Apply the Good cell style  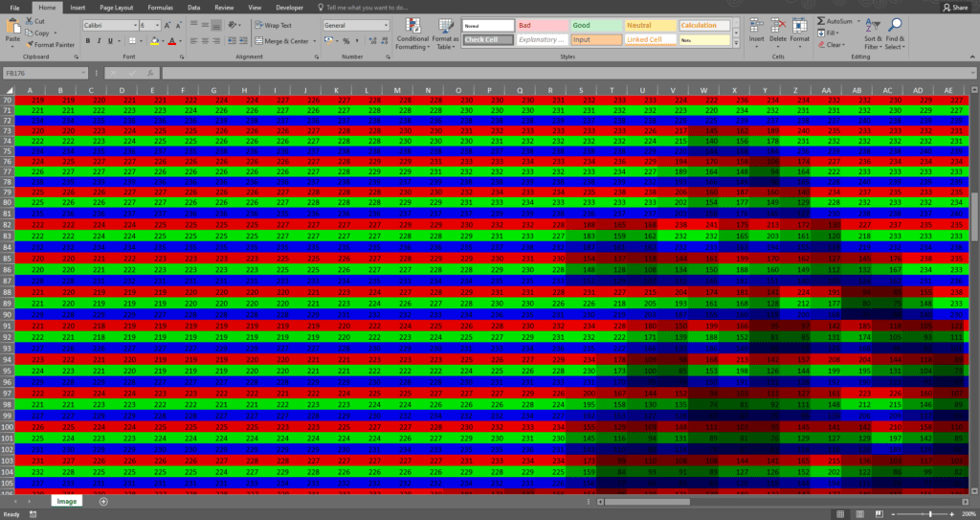click(593, 26)
